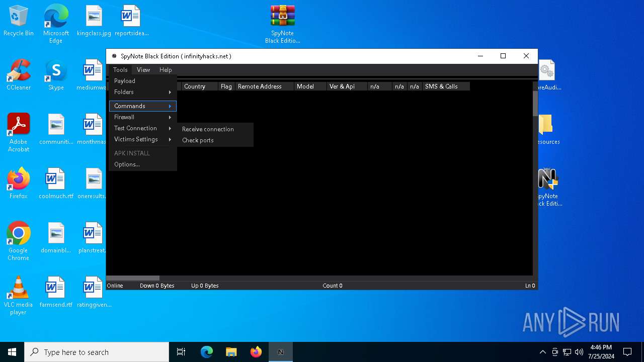Expand the Commands submenu

[143, 106]
